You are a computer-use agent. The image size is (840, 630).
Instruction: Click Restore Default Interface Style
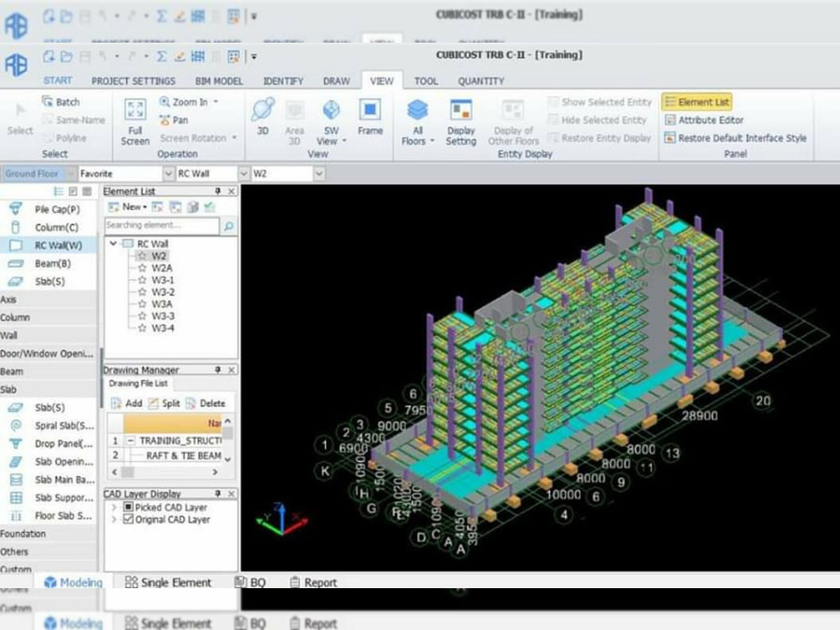(736, 138)
